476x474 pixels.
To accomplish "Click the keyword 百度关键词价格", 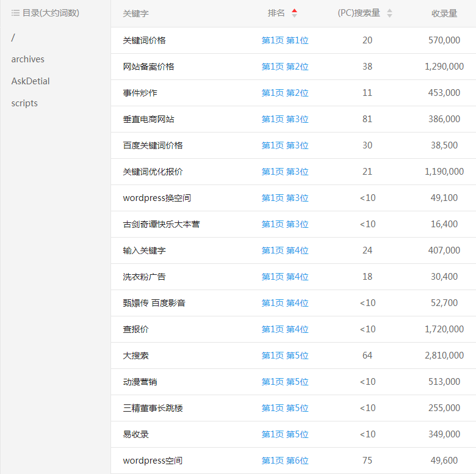I will tap(153, 145).
